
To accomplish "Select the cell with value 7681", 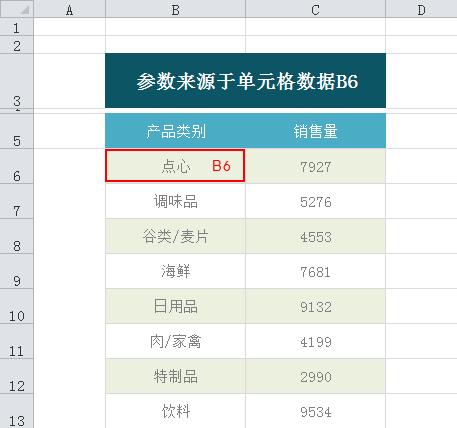I will (x=315, y=271).
